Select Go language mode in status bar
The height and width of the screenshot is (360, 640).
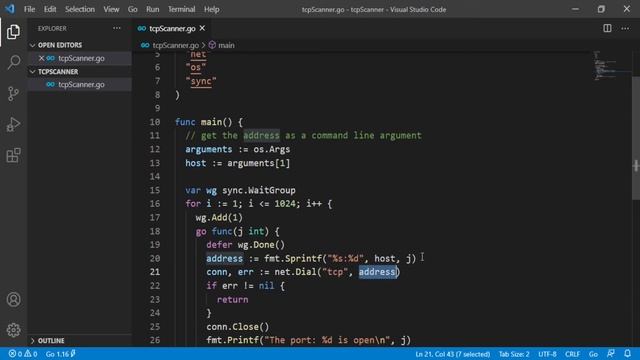593,354
